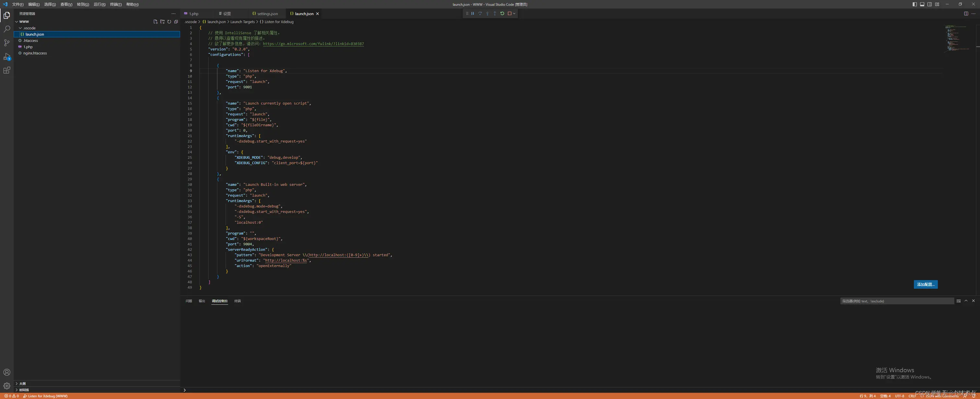Stop debugging with the red square
This screenshot has width=980, height=399.
coord(509,13)
